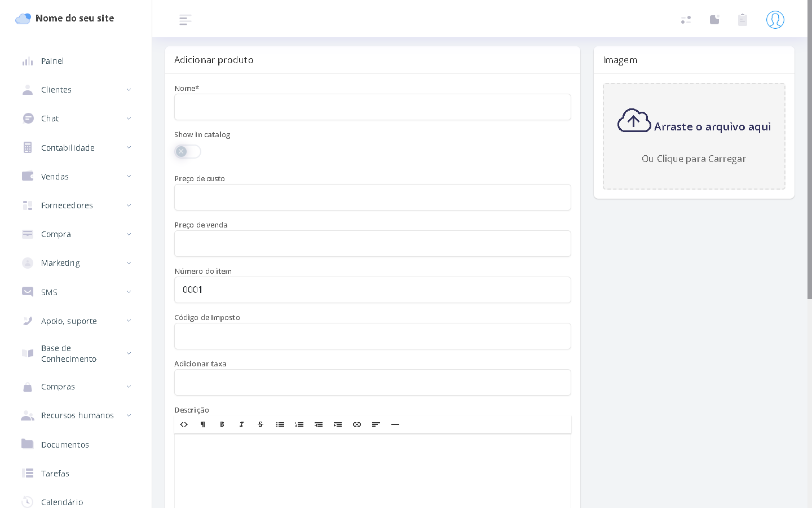This screenshot has width=812, height=508.
Task: Click the Nome input field
Action: (x=372, y=107)
